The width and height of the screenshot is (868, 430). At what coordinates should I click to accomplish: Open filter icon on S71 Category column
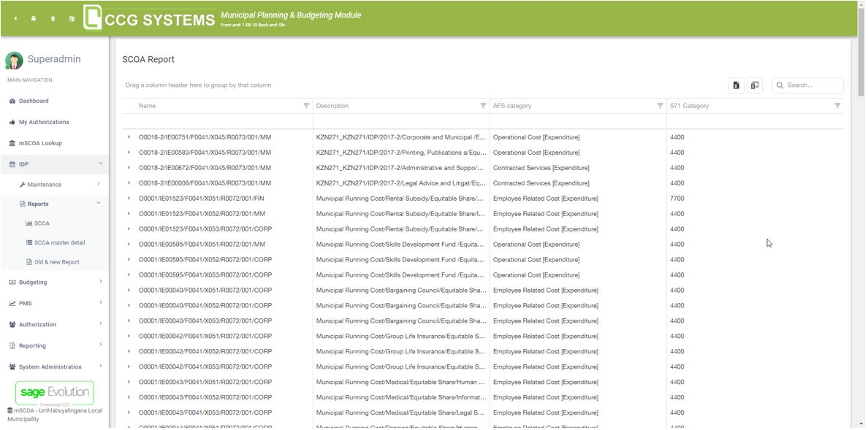pos(837,106)
